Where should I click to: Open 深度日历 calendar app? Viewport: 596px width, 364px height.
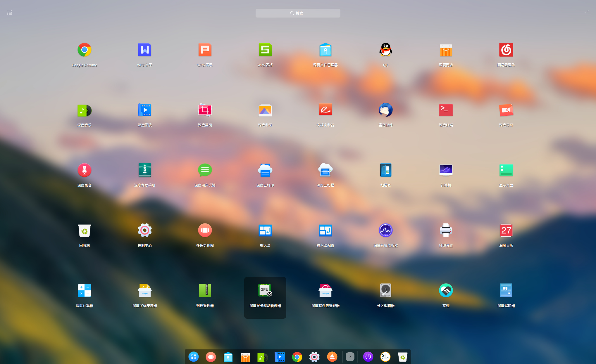[506, 231]
